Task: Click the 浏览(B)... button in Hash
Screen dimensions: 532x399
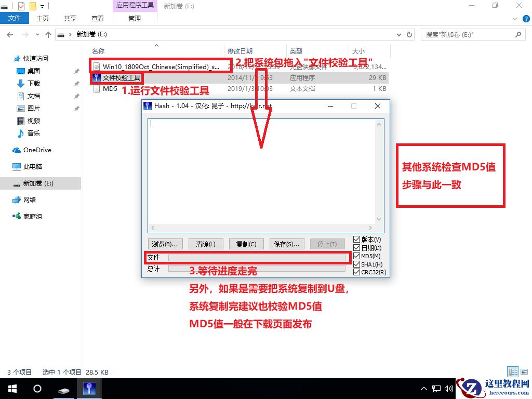Action: pos(165,244)
